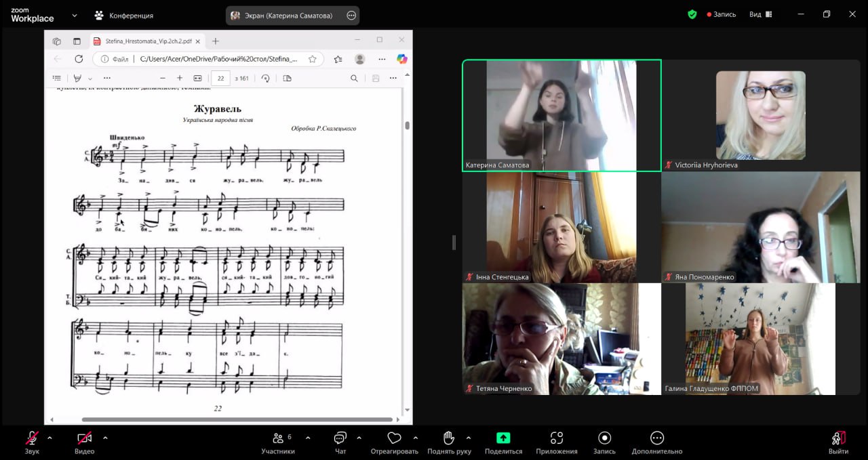Viewport: 868px width, 460px height.
Task: Select Катерина Саматова video tile
Action: click(x=561, y=115)
